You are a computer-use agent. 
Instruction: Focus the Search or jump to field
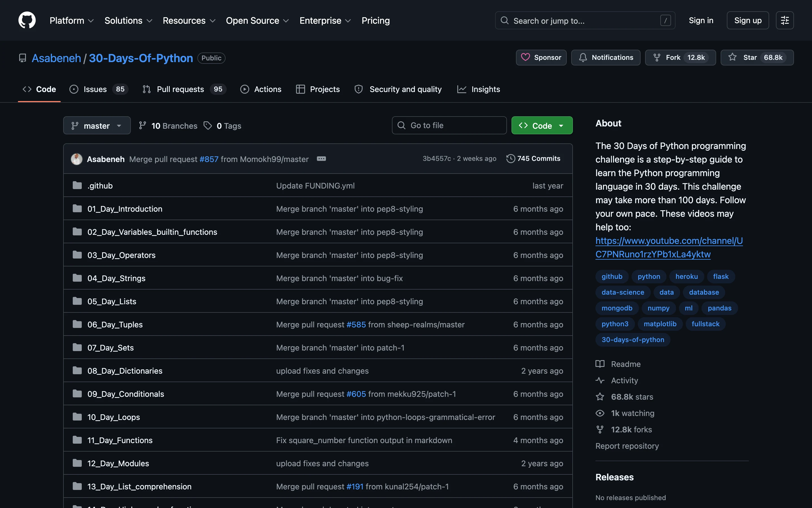pos(585,21)
